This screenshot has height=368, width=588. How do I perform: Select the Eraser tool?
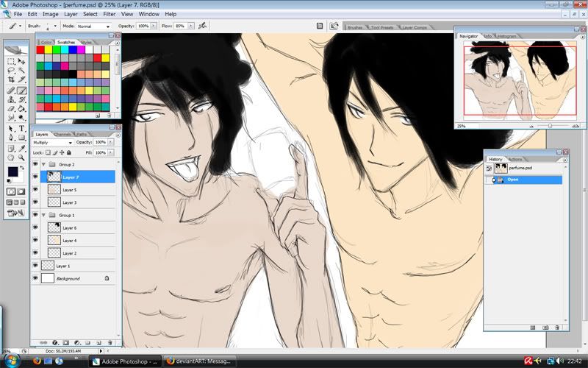[x=11, y=108]
